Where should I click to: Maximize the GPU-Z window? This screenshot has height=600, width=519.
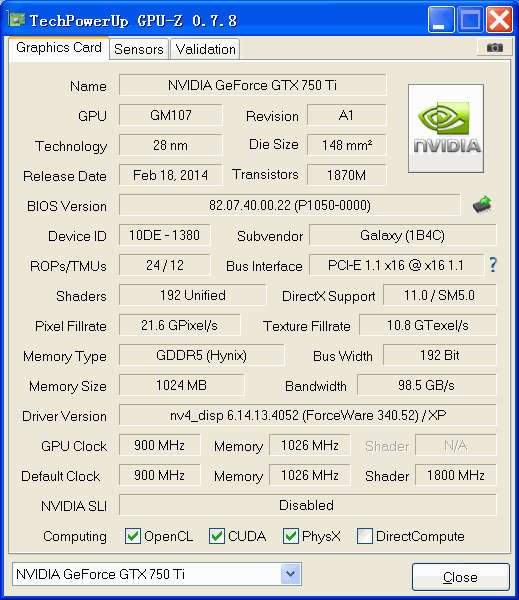(470, 19)
